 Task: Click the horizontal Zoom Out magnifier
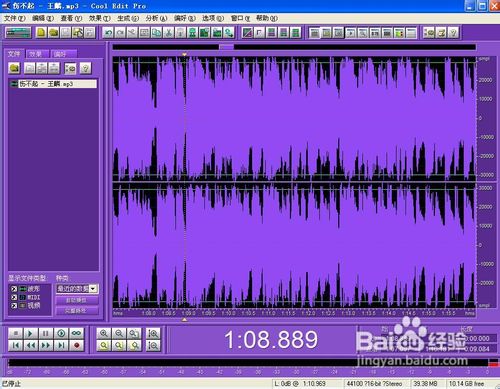pos(119,333)
